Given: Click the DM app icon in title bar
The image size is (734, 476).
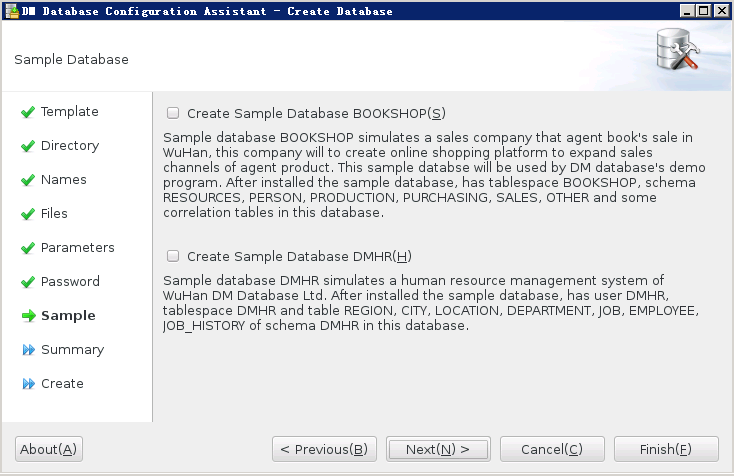Looking at the screenshot, I should tap(12, 11).
